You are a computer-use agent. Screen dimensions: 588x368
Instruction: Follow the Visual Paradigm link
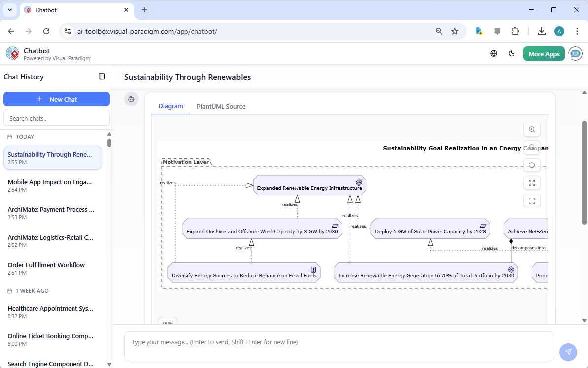pyautogui.click(x=71, y=58)
